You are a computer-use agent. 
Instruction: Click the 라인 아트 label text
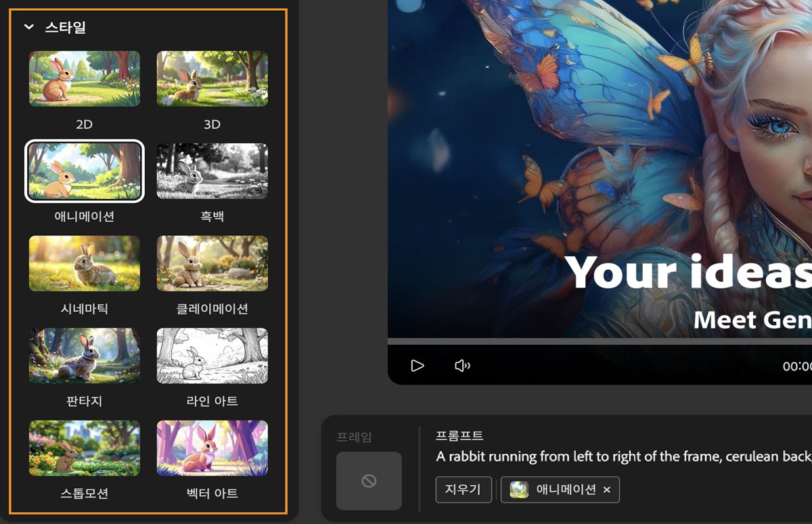click(x=212, y=402)
